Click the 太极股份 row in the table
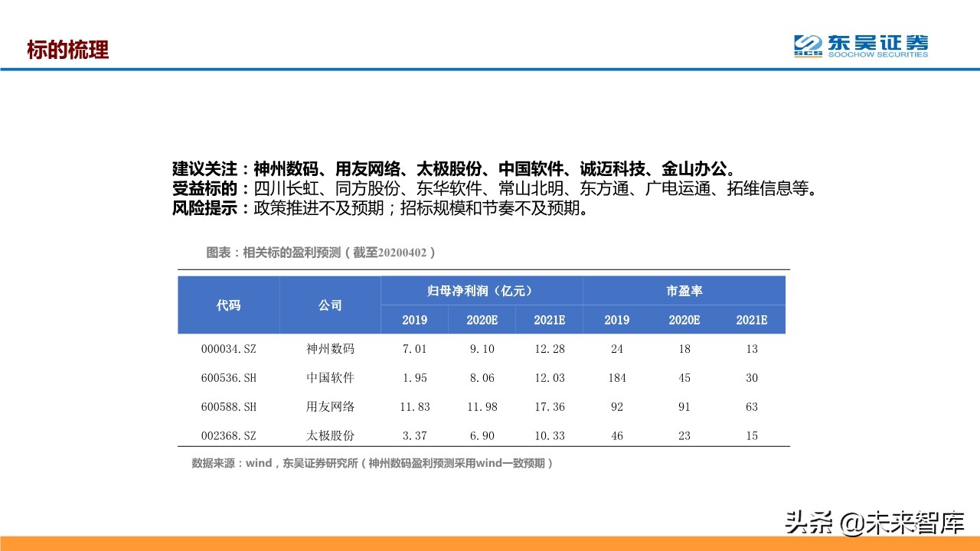 point(329,435)
